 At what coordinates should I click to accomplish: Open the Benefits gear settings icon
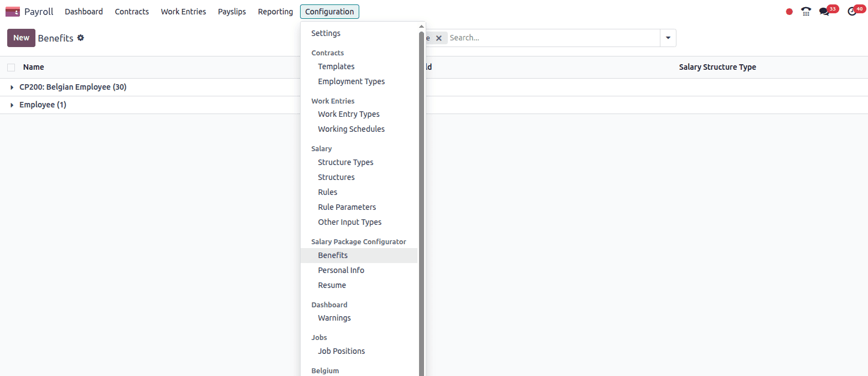point(81,38)
